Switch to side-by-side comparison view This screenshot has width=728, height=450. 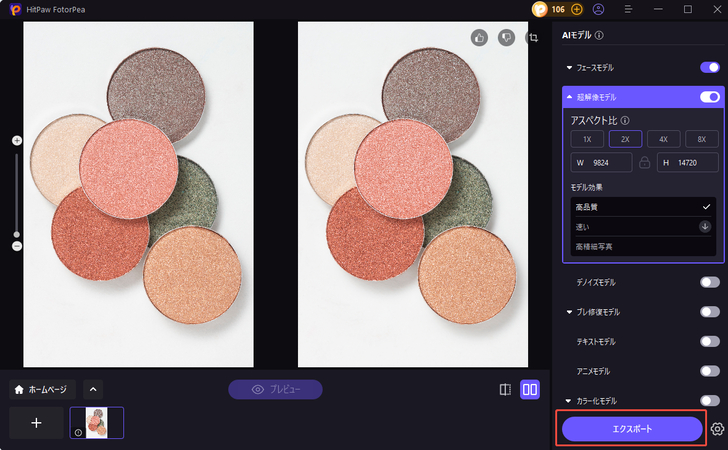530,390
